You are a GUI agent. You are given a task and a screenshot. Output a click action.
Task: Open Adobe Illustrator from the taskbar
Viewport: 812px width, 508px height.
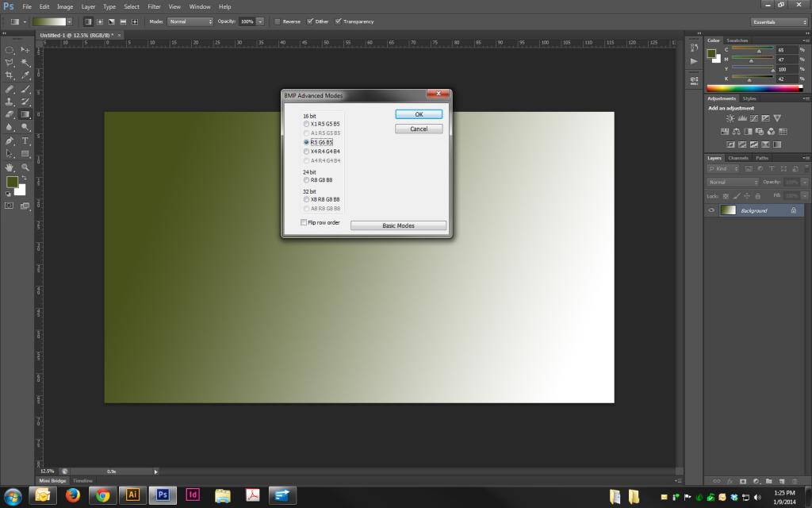(132, 495)
